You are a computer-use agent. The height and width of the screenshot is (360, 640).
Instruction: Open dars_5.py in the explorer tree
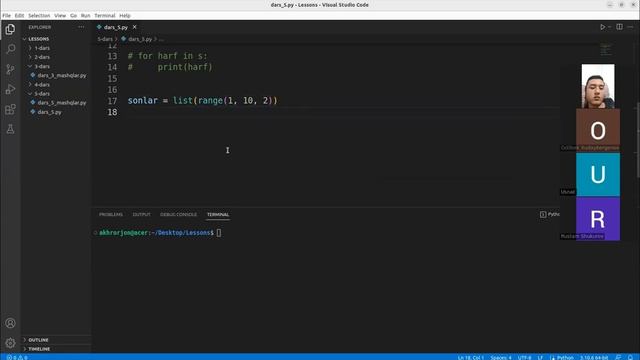point(49,112)
